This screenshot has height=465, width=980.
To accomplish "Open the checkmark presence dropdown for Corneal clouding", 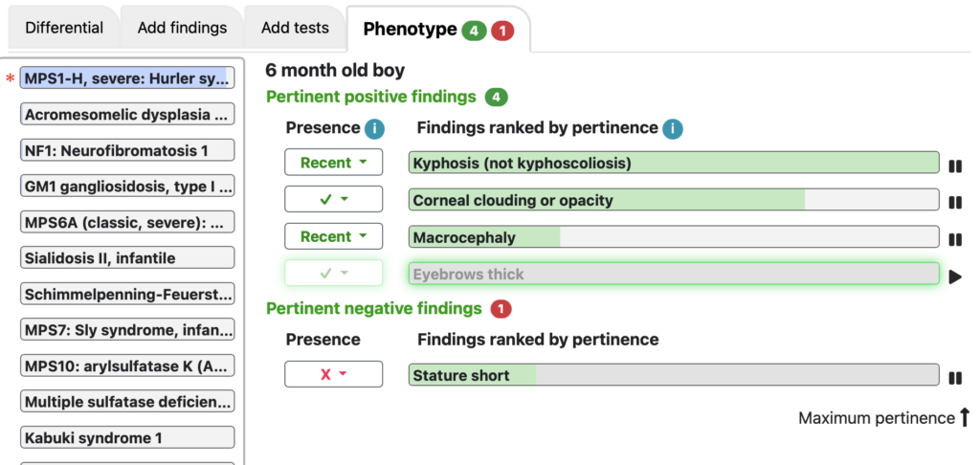I will point(334,199).
